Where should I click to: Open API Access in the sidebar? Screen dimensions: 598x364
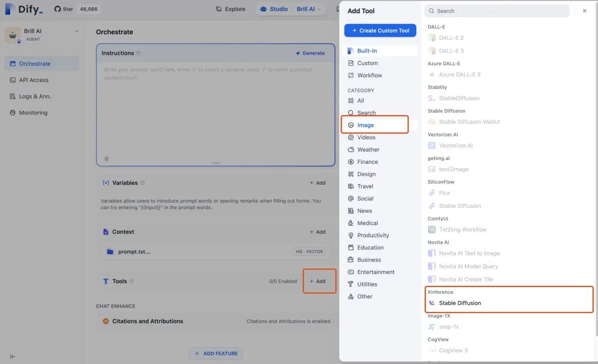(42, 80)
